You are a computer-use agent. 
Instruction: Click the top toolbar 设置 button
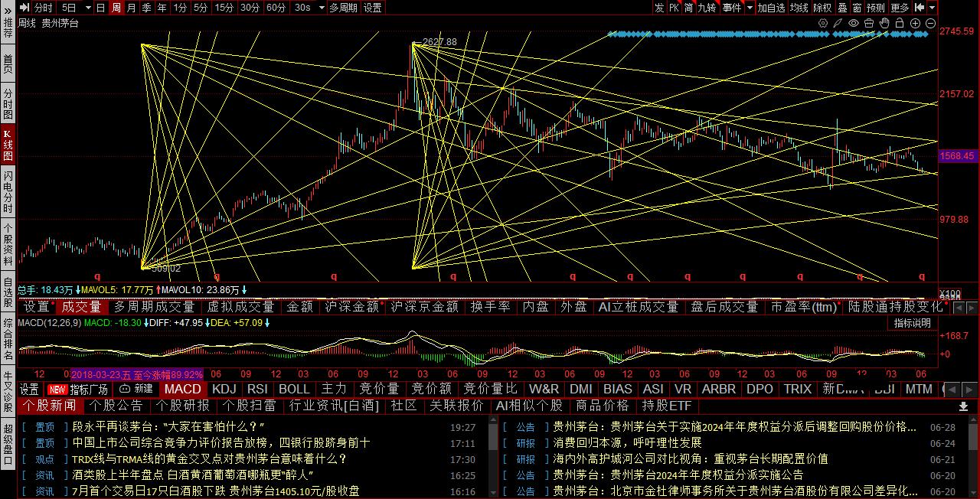tap(372, 7)
